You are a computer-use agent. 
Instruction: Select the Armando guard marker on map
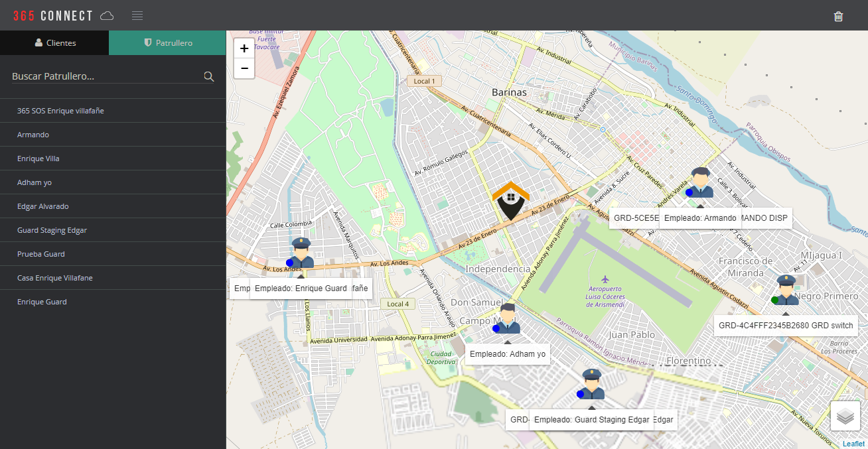700,183
